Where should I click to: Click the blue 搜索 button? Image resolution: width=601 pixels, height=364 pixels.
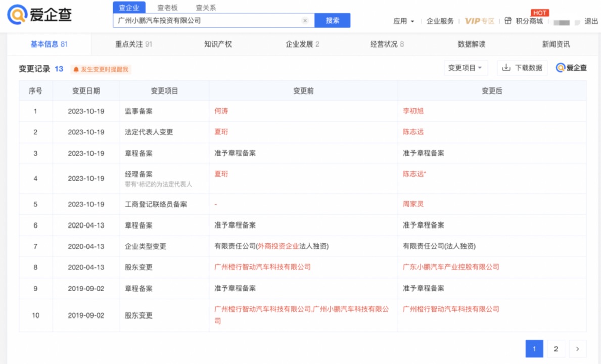point(332,20)
